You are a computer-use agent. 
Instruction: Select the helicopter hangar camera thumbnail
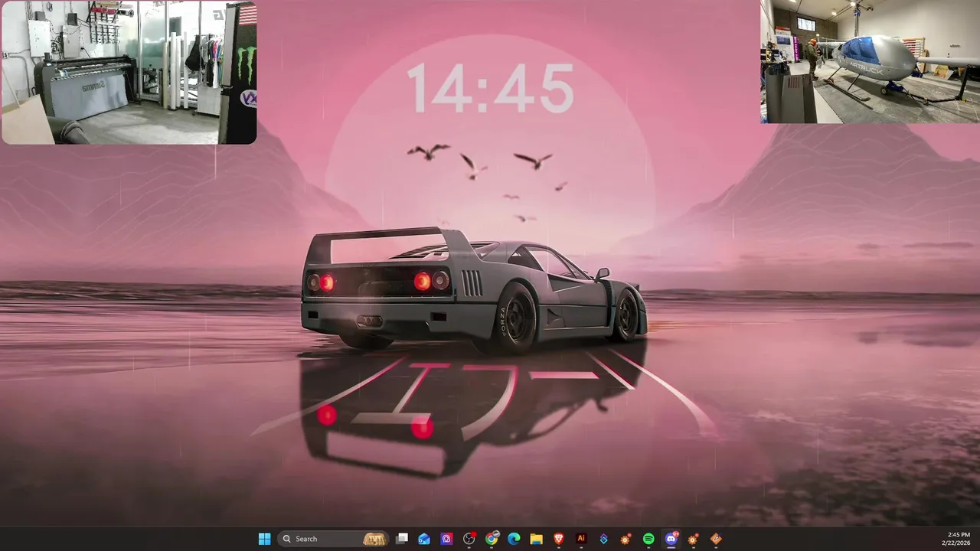click(870, 61)
